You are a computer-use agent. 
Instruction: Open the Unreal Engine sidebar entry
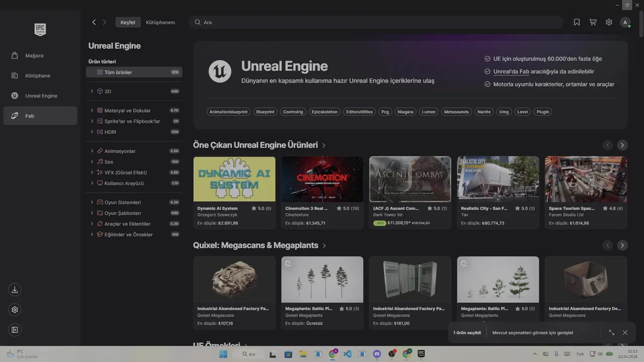point(40,96)
